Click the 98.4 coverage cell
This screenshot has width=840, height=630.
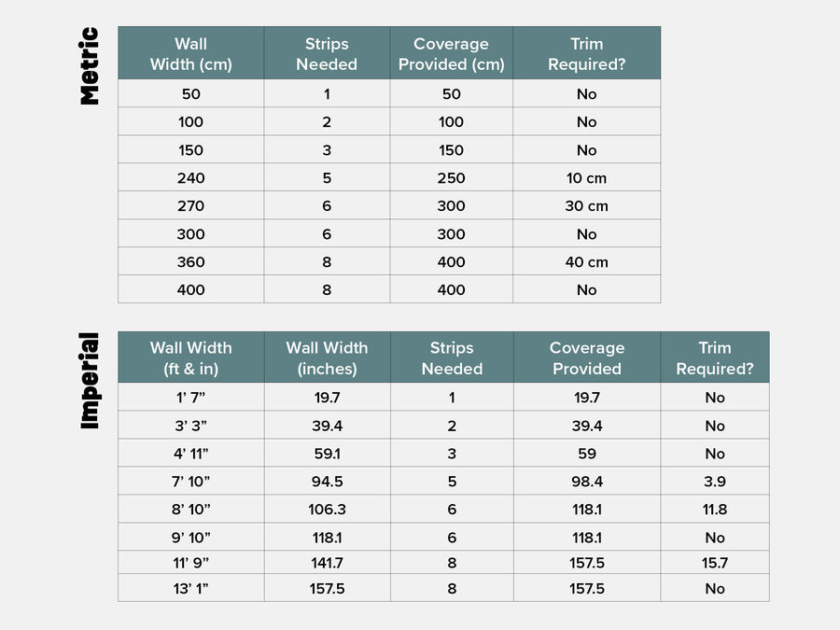point(586,482)
